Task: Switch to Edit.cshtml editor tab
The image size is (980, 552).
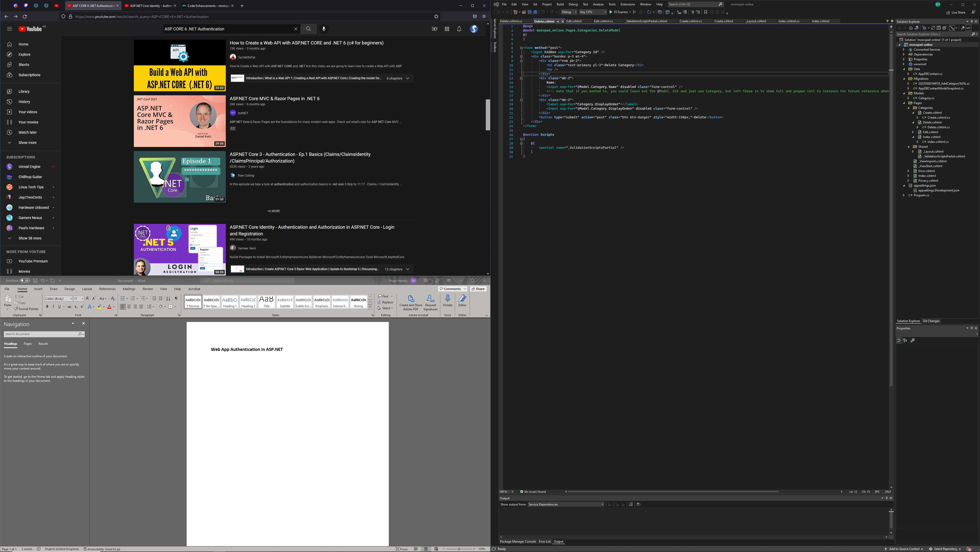Action: 574,21
